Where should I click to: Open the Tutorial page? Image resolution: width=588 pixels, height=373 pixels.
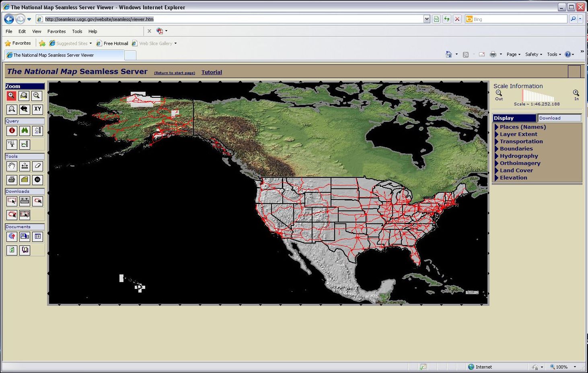(212, 72)
